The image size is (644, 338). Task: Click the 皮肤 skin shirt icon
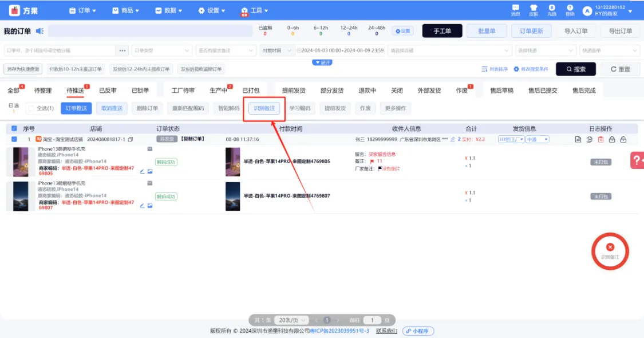tap(534, 9)
